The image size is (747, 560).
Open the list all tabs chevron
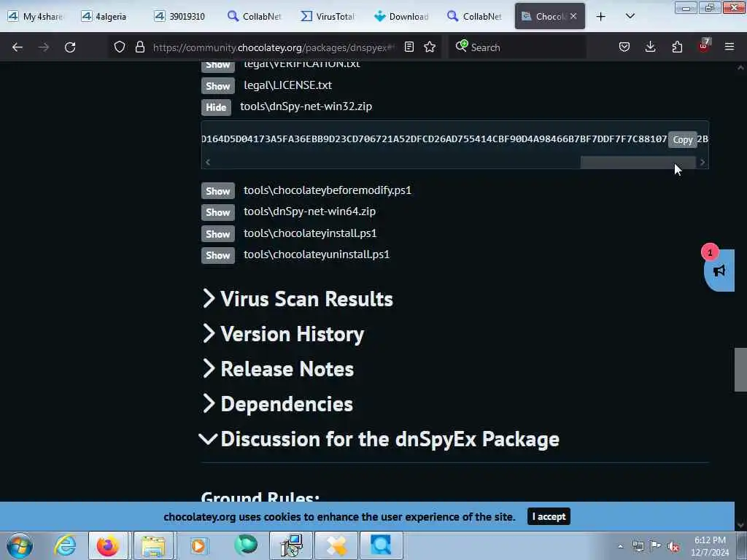(630, 16)
